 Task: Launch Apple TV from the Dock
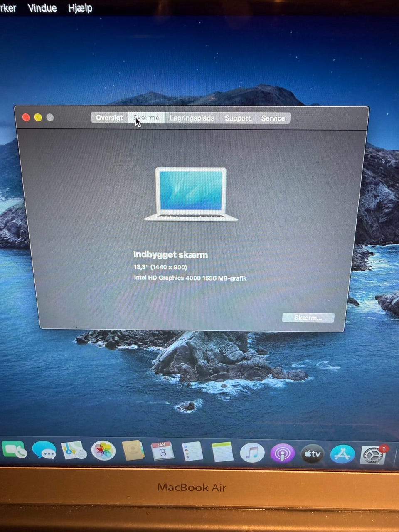[312, 454]
